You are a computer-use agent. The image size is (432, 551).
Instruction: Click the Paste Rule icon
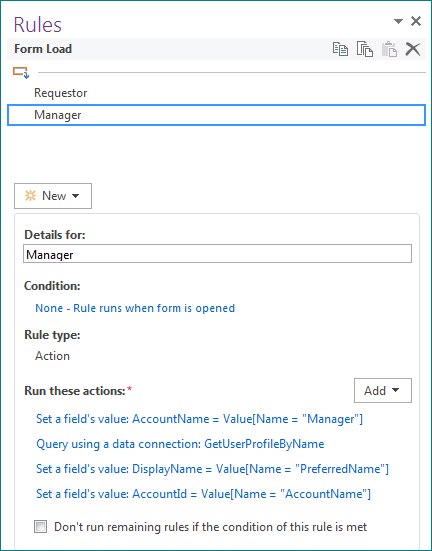tap(389, 49)
